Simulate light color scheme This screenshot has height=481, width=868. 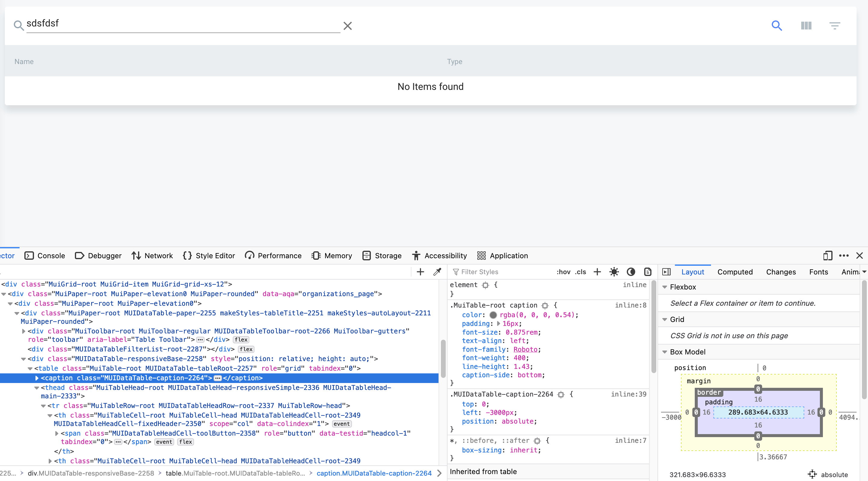tap(614, 271)
